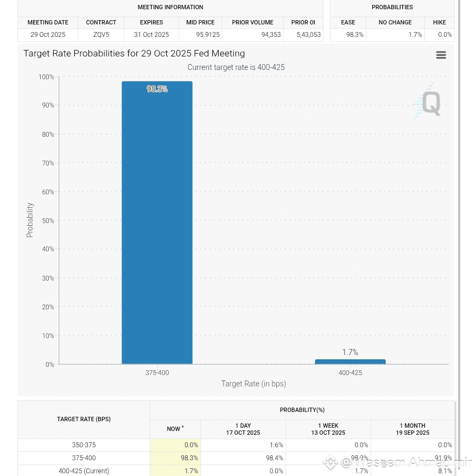
Task: Select the Meeting Date column header
Action: click(48, 22)
